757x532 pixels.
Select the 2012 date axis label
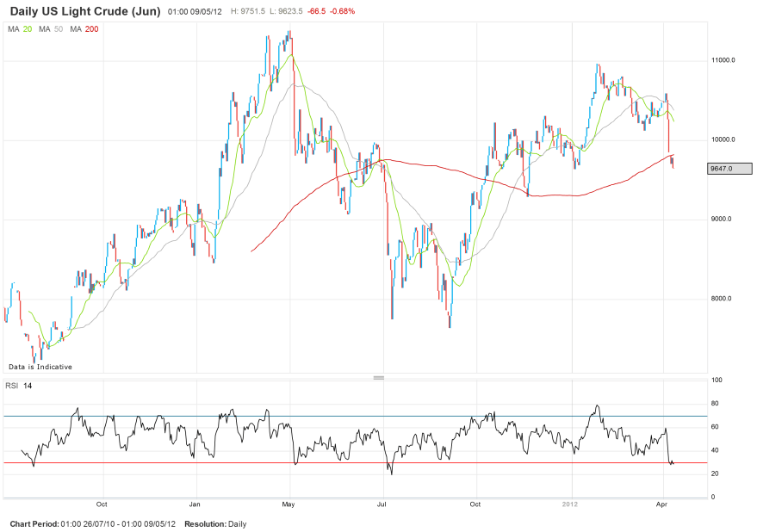569,503
